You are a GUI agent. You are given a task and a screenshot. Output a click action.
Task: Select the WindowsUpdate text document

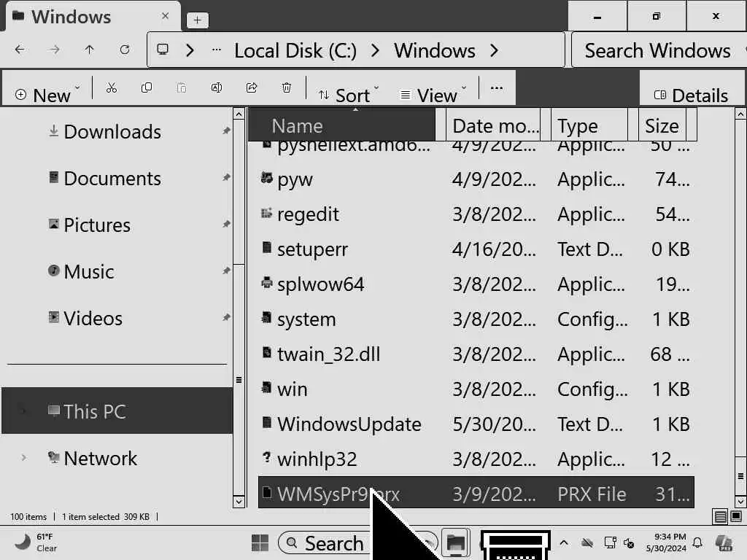tap(476, 424)
